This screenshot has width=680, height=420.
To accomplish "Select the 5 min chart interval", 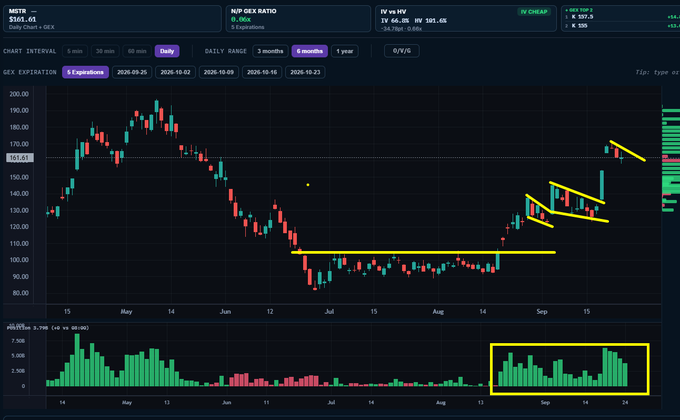I will (75, 51).
